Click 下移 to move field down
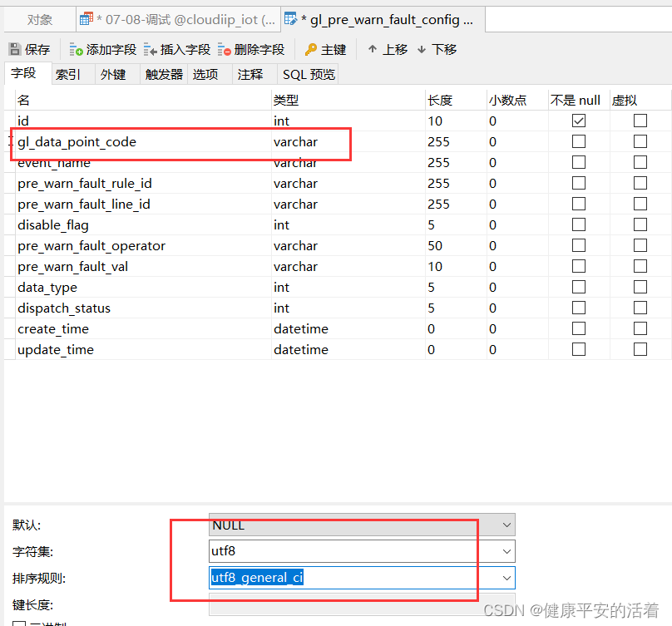 437,49
